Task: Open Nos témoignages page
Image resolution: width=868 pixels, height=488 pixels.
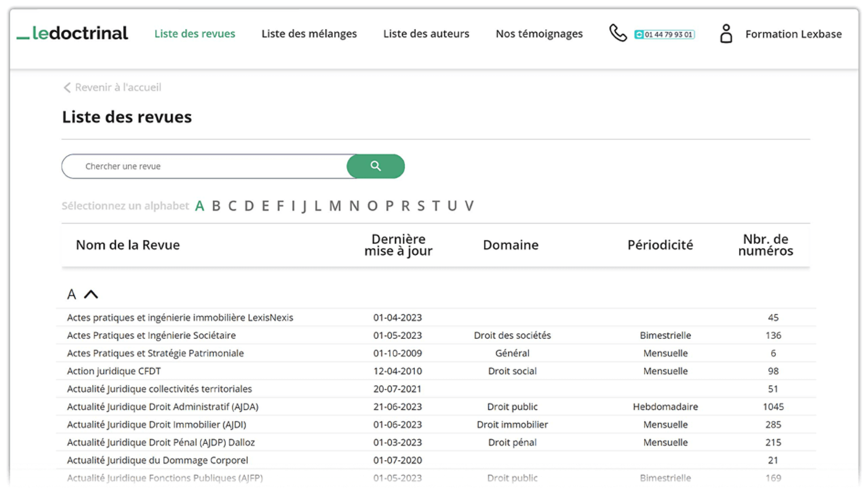Action: click(539, 34)
